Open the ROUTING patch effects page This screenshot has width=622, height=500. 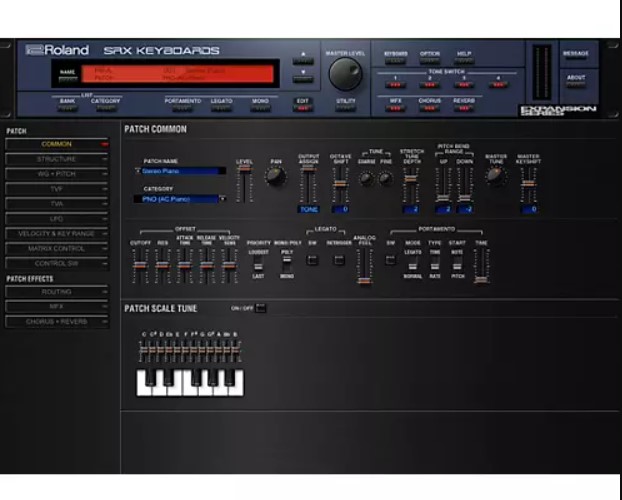(57, 292)
